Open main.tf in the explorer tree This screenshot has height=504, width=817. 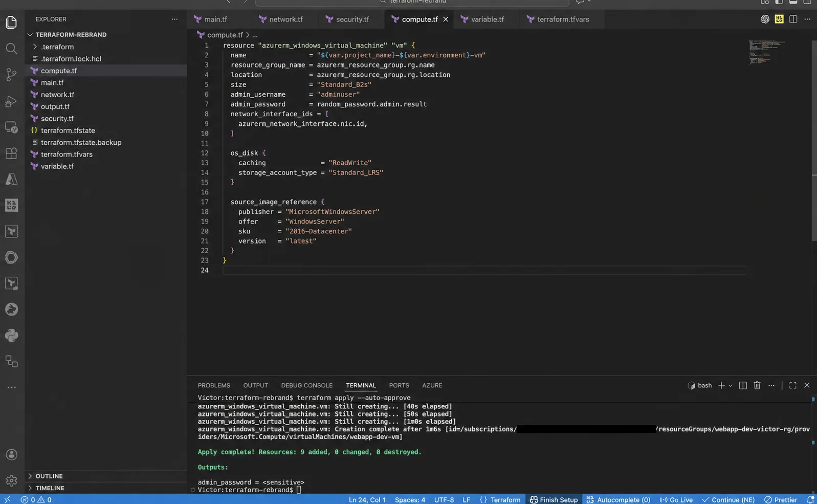52,82
